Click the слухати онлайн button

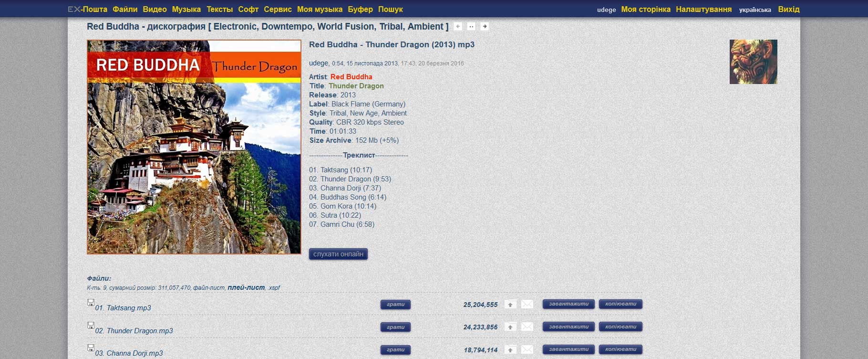tap(338, 254)
